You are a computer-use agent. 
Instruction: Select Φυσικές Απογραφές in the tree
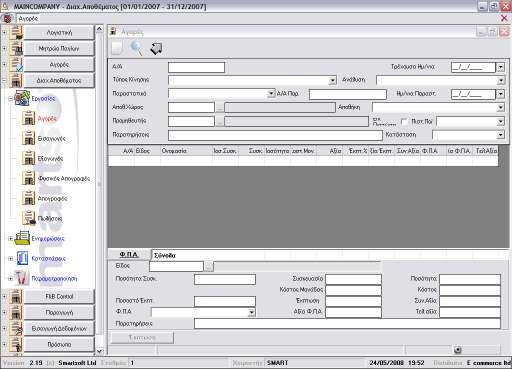(64, 178)
